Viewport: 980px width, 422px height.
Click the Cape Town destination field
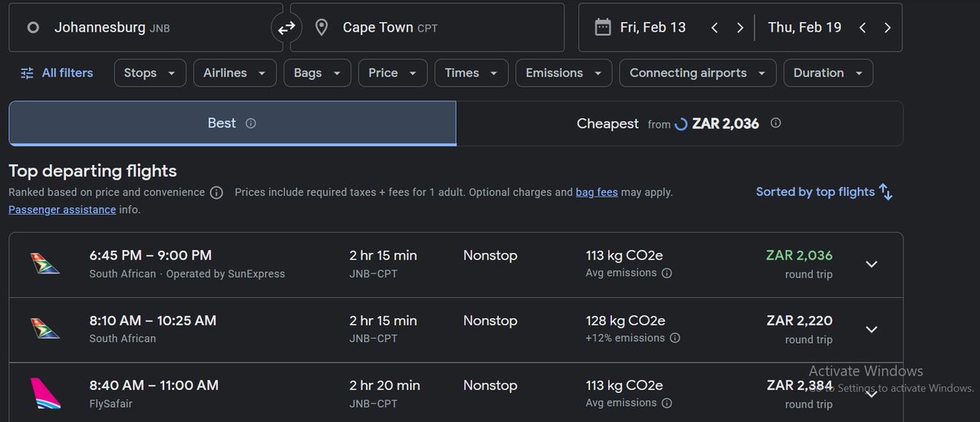click(426, 28)
